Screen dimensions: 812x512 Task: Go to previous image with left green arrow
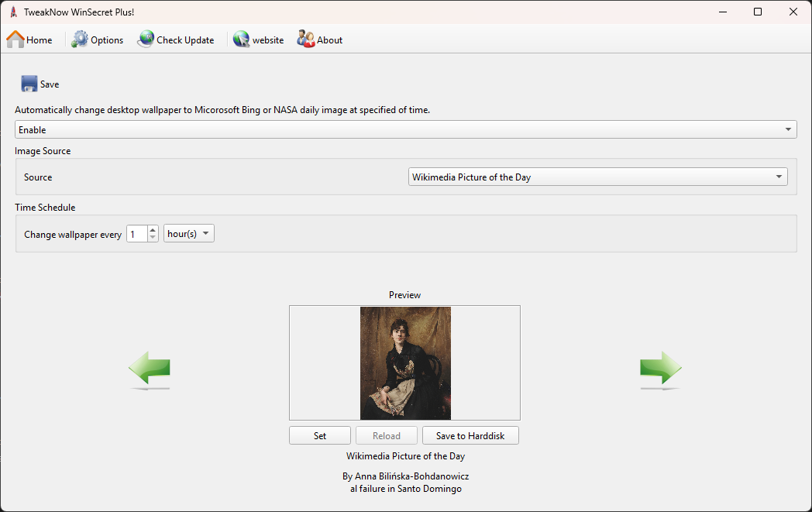pos(149,369)
